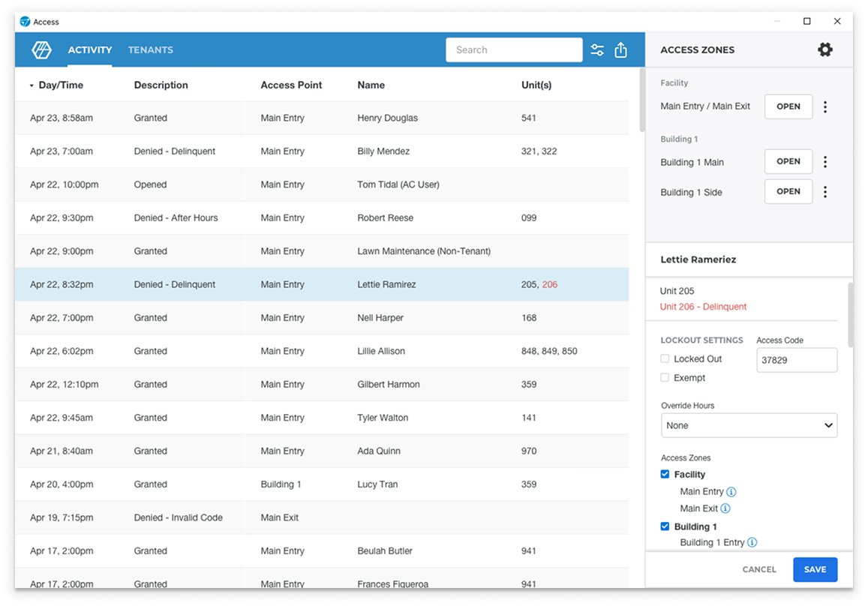This screenshot has width=868, height=606.
Task: Select the Activity tab
Action: pos(90,50)
